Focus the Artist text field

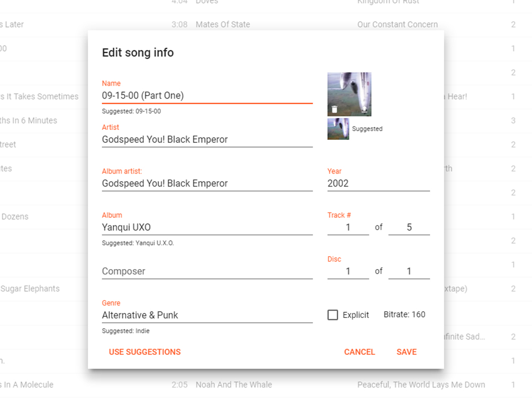pos(207,139)
